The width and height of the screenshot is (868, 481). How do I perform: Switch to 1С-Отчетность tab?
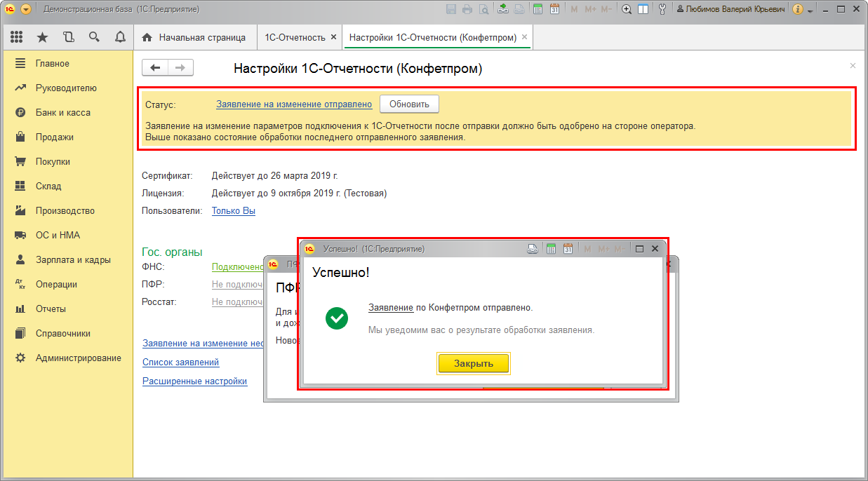[294, 37]
